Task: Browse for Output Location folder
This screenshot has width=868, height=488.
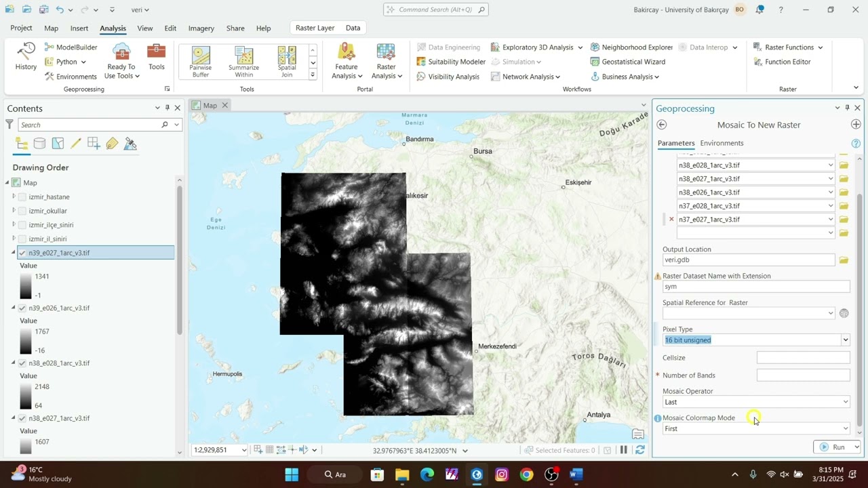Action: pyautogui.click(x=844, y=260)
